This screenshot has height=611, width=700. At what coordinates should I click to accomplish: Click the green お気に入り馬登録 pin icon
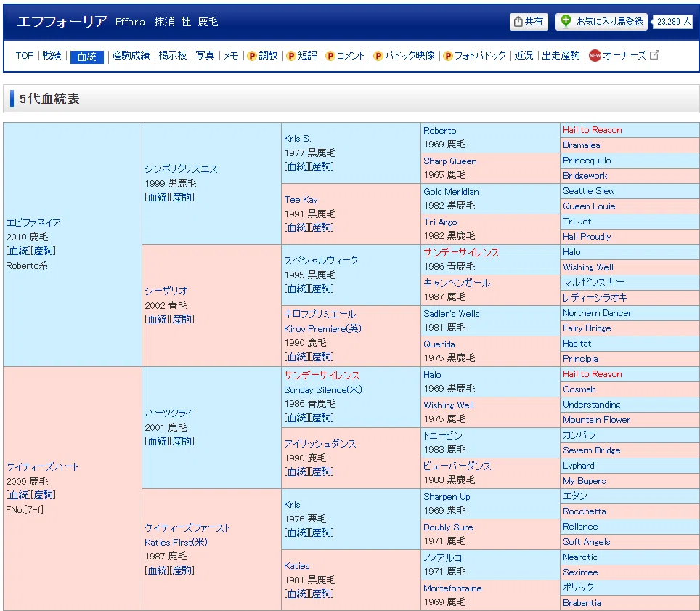(566, 21)
